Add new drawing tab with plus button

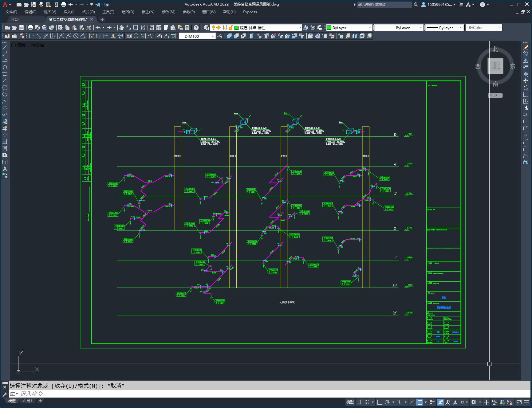(102, 19)
